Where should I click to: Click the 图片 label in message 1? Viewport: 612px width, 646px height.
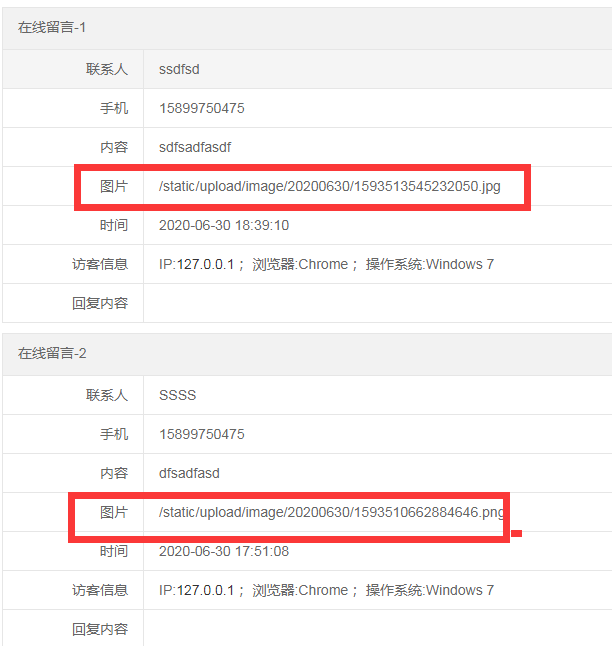114,187
